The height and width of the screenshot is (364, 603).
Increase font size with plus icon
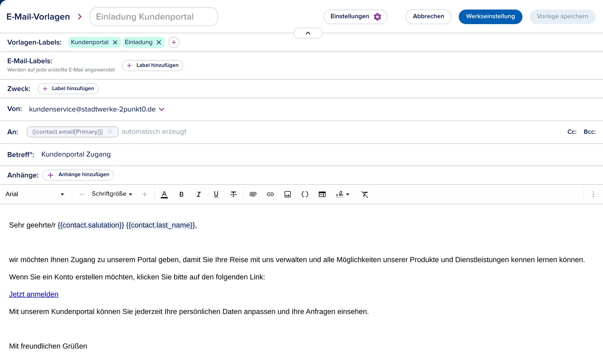[145, 194]
